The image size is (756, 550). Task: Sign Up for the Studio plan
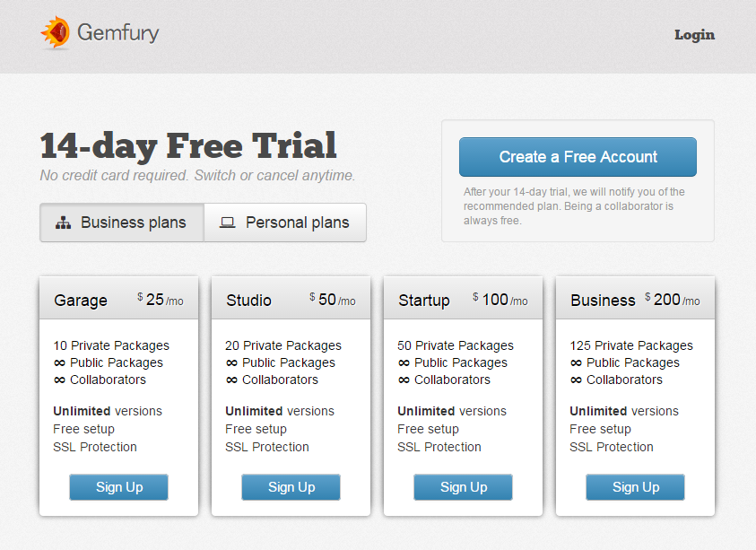point(291,487)
